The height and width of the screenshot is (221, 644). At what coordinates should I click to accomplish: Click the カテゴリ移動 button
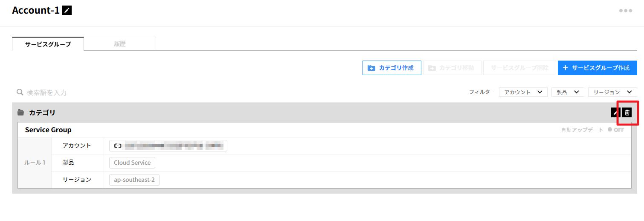pyautogui.click(x=452, y=68)
